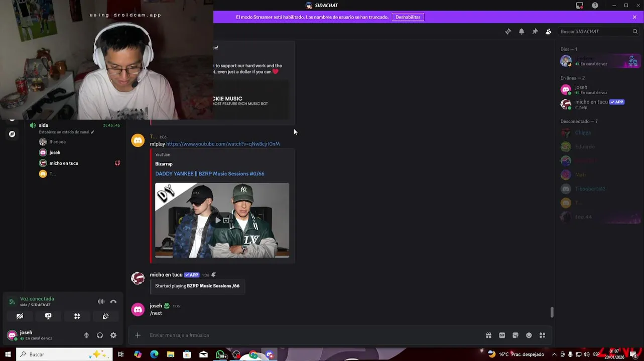The image size is (644, 361).
Task: Open the apps launcher icon in message bar
Action: coord(542,335)
